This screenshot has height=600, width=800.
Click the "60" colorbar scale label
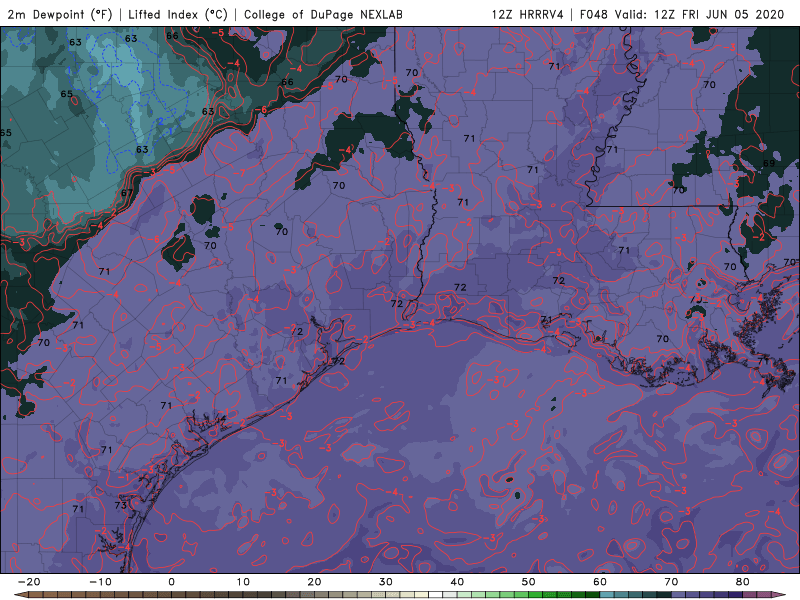(x=600, y=582)
